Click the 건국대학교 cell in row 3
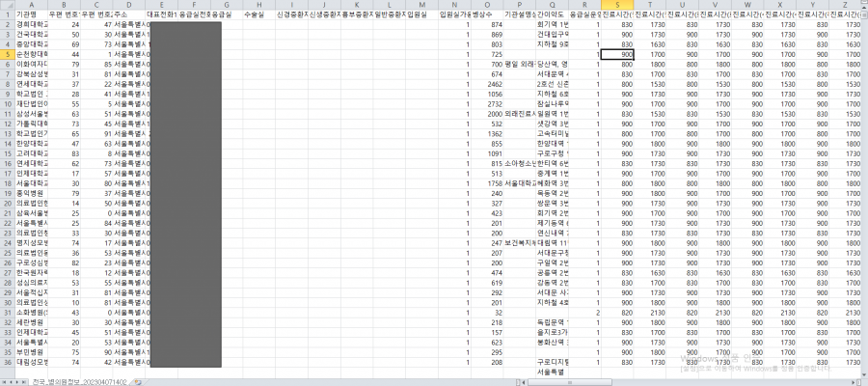Viewport: 868px width, 386px height. (x=32, y=35)
